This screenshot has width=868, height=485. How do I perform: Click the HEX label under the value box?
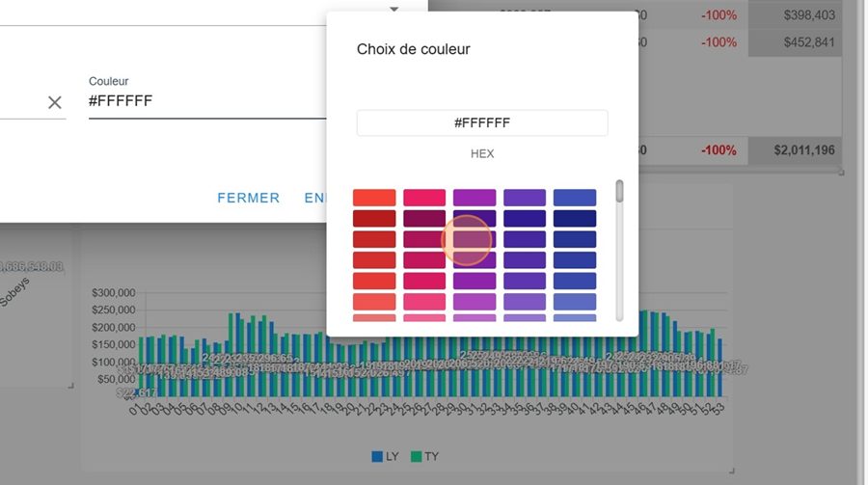(x=482, y=154)
